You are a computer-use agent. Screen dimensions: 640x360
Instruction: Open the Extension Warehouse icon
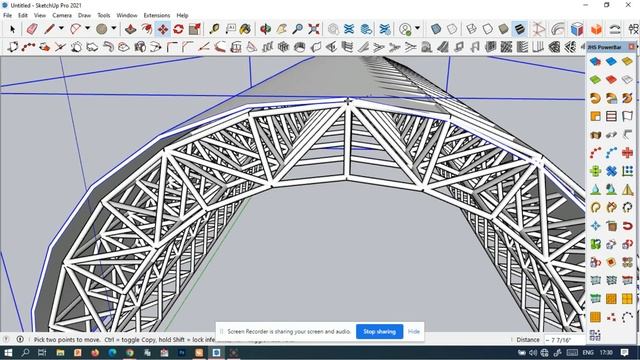pyautogui.click(x=385, y=29)
